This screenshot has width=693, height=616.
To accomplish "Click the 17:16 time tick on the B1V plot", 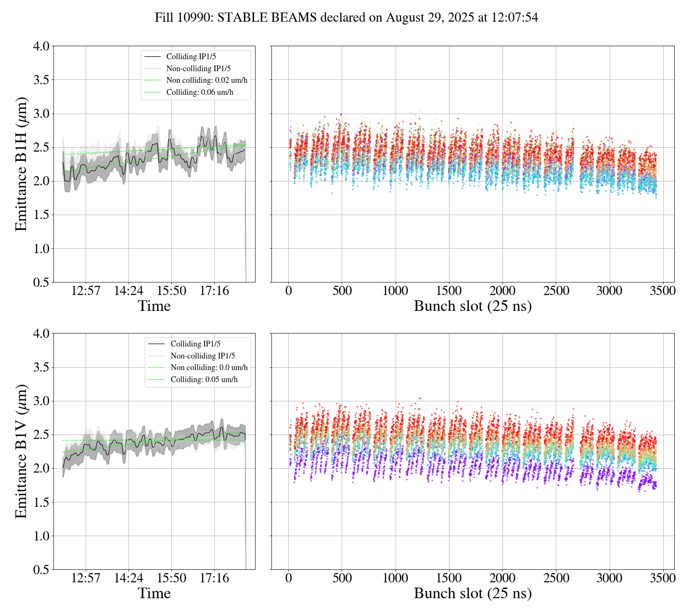I will [214, 578].
